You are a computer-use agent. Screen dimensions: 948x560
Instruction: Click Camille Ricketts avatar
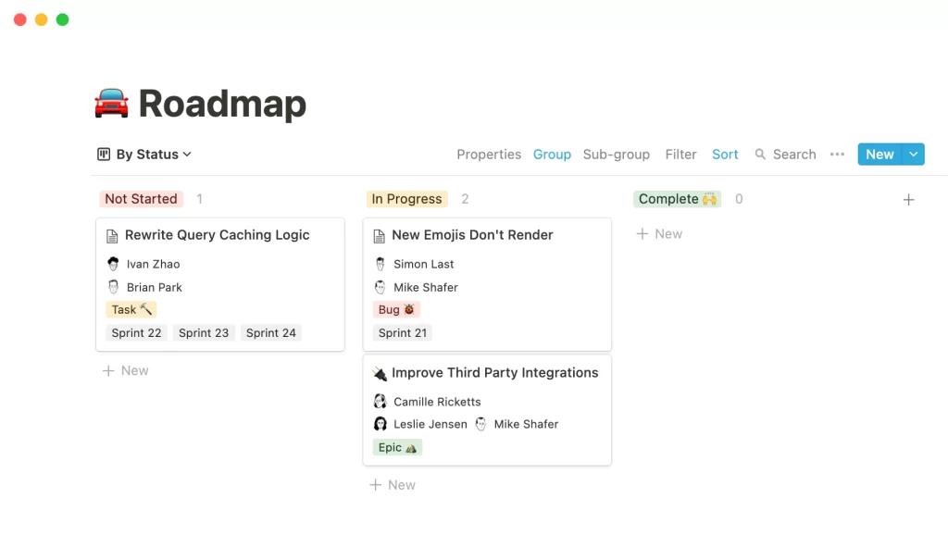(380, 402)
